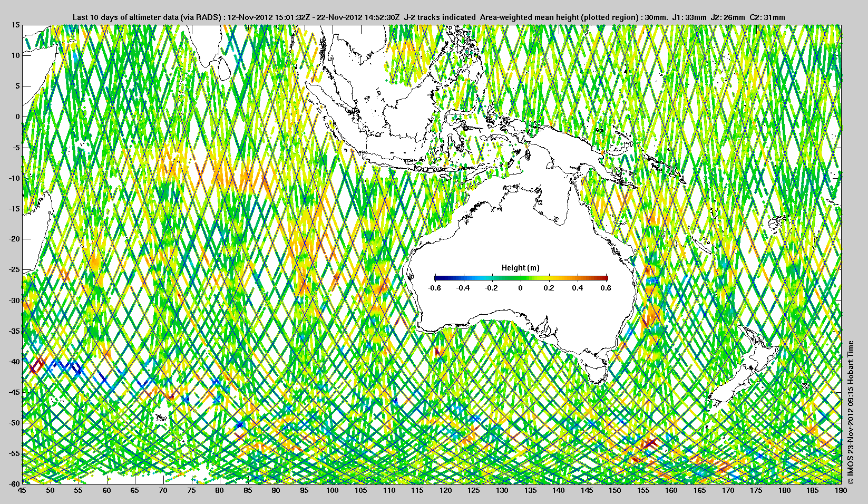This screenshot has width=868, height=504.
Task: Click longitude tick label "45" on x-axis
Action: click(x=22, y=490)
